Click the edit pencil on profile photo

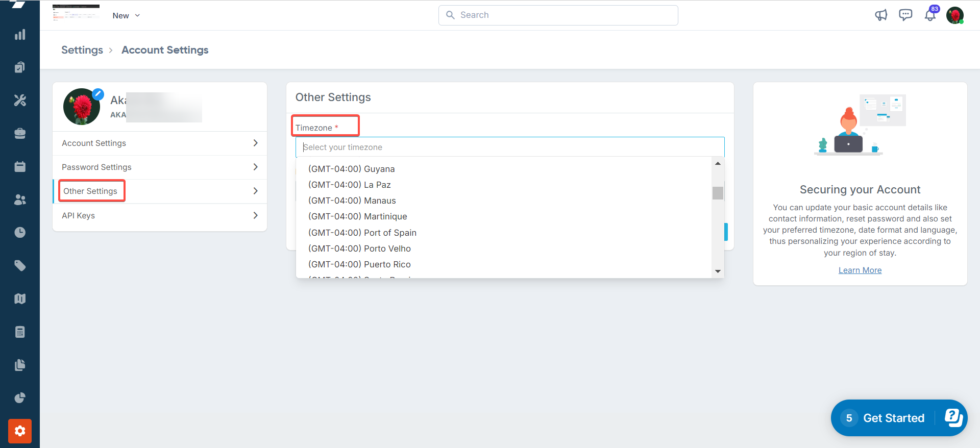98,94
